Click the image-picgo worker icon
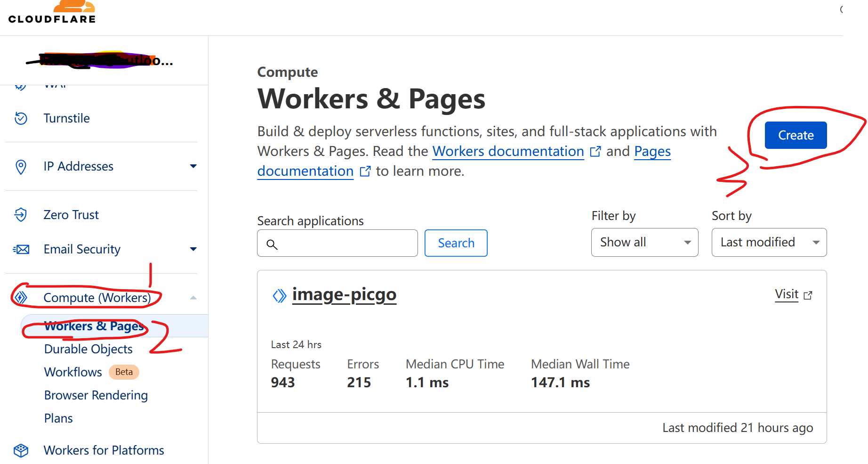Viewport: 868px width, 464px height. coord(280,296)
